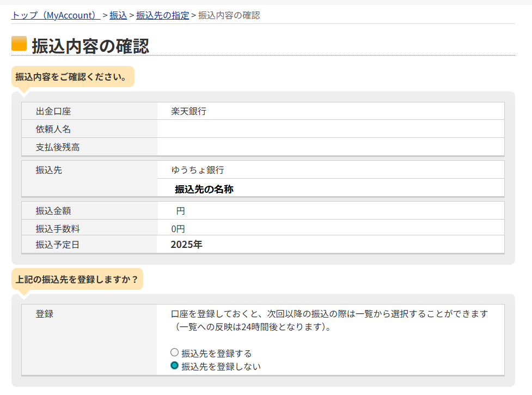Screen dimensions: 532x395
Task: Click the 依頼人名 row label
Action: coord(53,130)
